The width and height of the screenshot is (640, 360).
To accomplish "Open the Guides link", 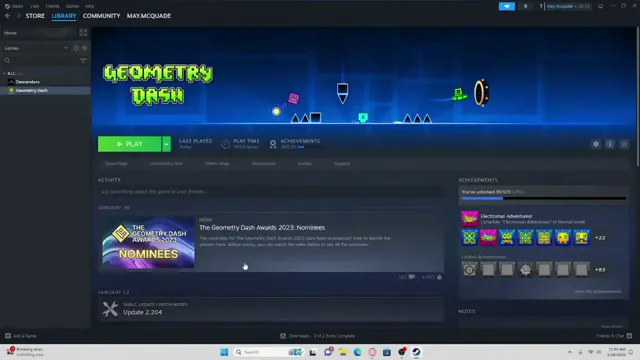I will coord(304,164).
